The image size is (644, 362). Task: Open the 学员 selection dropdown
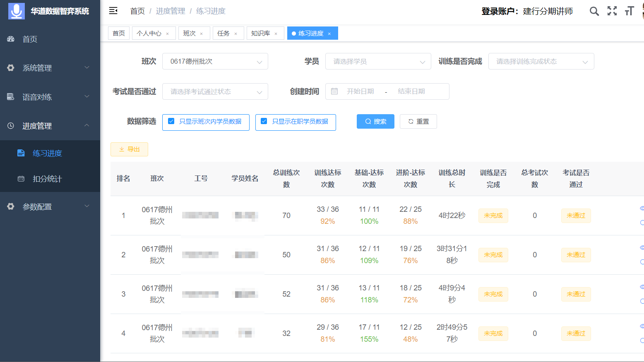pyautogui.click(x=378, y=61)
